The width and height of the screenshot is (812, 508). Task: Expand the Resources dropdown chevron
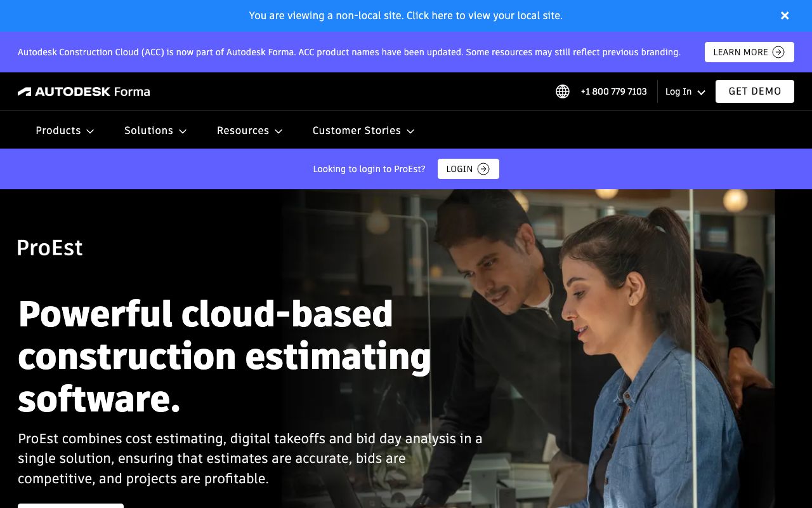278,131
